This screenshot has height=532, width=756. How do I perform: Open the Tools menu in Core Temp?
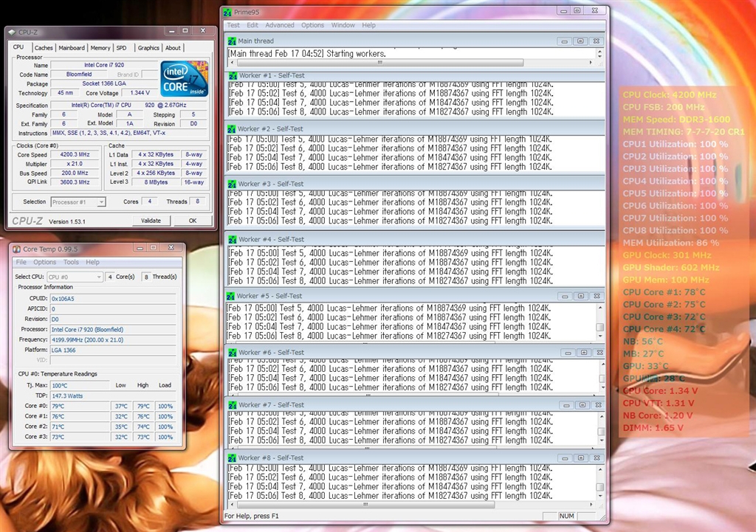(71, 262)
